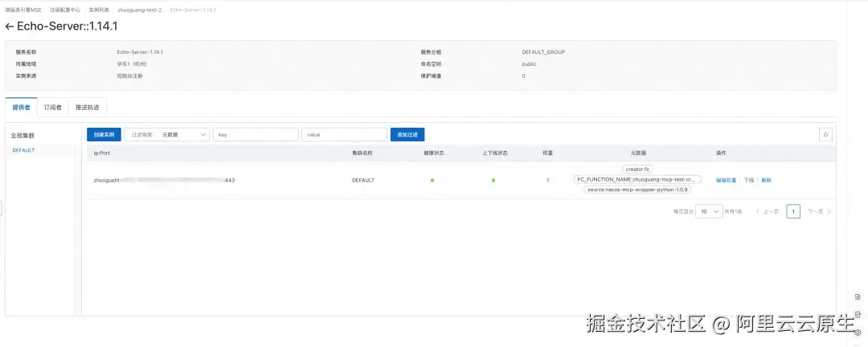Click the 集群名称 column header

(362, 153)
